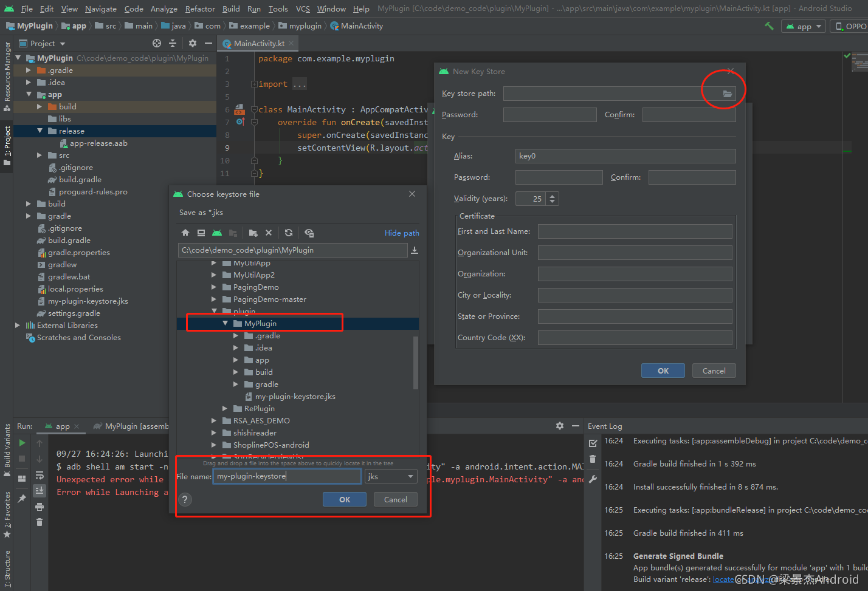Expand import fold in code editor
The width and height of the screenshot is (868, 591).
(254, 84)
